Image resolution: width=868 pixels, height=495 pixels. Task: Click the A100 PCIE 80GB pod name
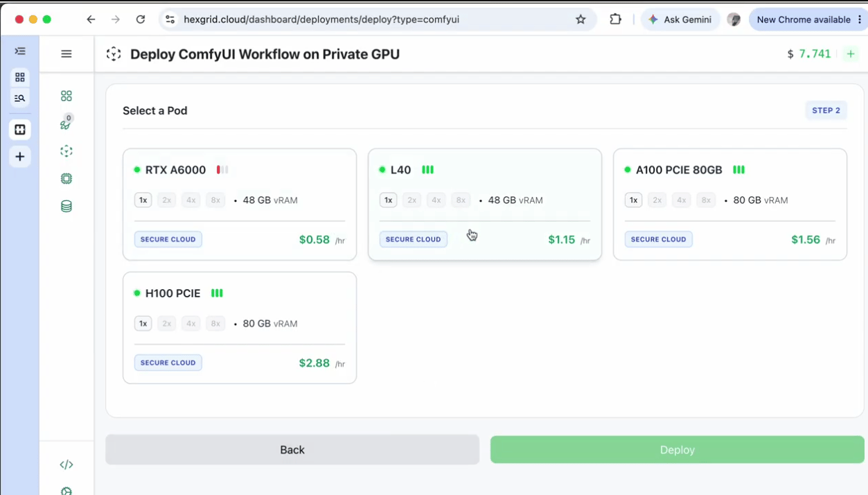(679, 170)
